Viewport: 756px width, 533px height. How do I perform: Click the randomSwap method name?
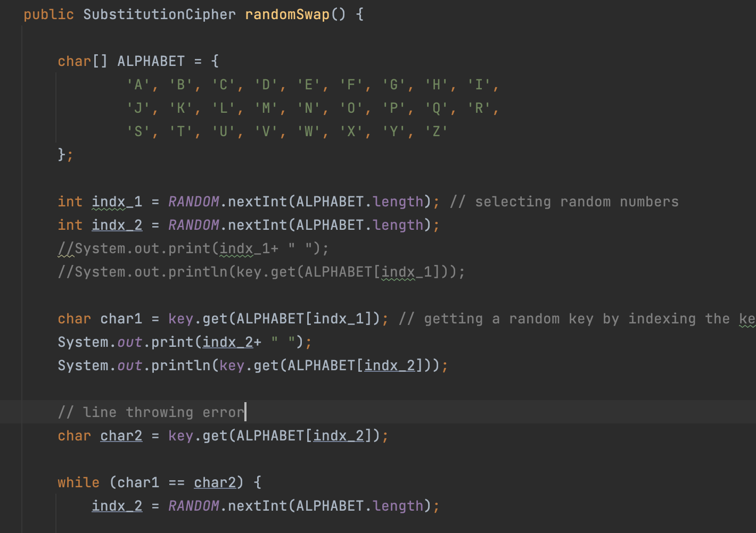(287, 14)
